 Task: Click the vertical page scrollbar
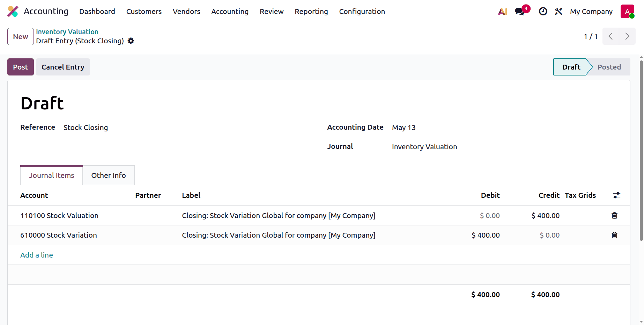pyautogui.click(x=641, y=150)
